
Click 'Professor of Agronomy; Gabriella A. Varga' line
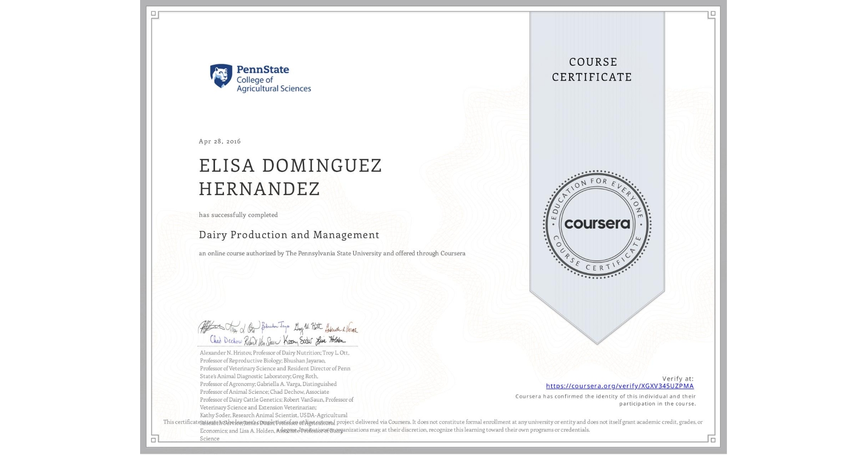268,384
